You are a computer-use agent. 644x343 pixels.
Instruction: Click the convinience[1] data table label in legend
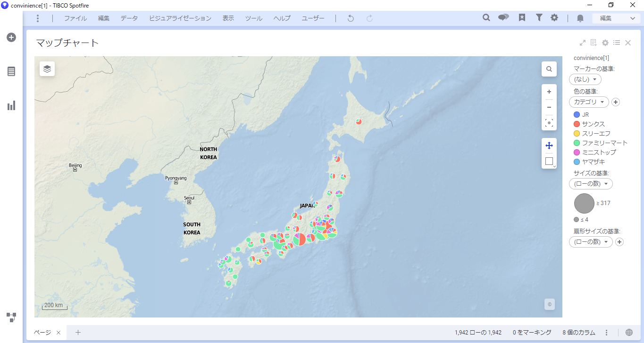tap(591, 58)
